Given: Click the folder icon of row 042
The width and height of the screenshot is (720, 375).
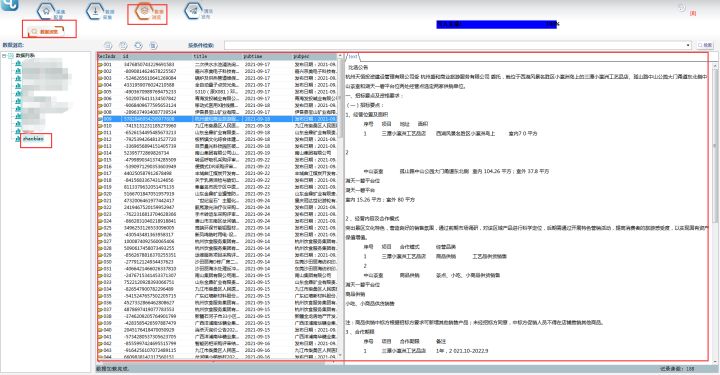Looking at the screenshot, I should click(x=100, y=343).
